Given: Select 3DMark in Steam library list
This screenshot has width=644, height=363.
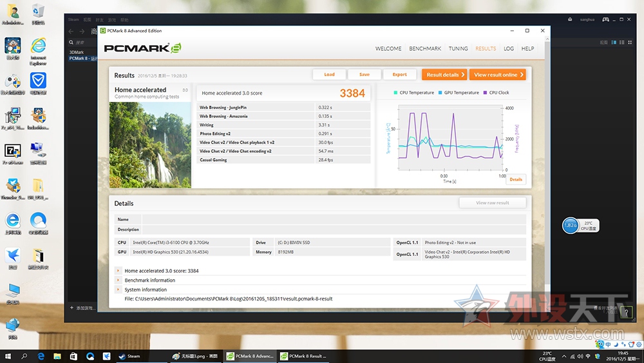Looking at the screenshot, I should coord(77,52).
